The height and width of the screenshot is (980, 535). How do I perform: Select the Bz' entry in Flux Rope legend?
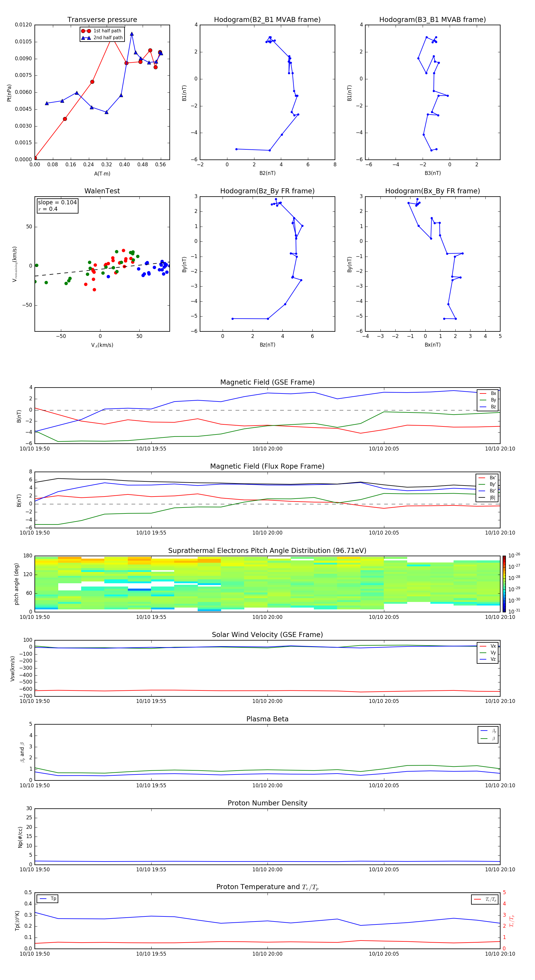[487, 491]
